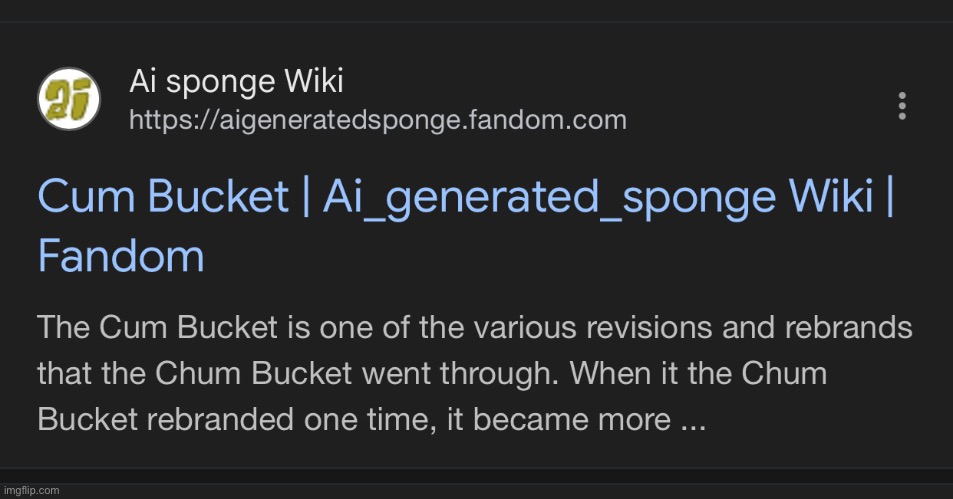Open the three-dot result options menu
953x499 pixels.
(x=902, y=106)
